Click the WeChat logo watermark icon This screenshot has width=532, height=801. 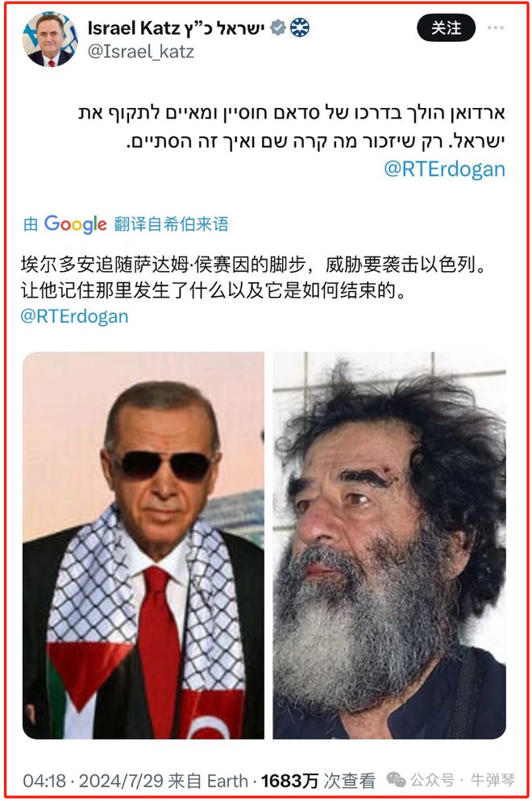coord(397,779)
